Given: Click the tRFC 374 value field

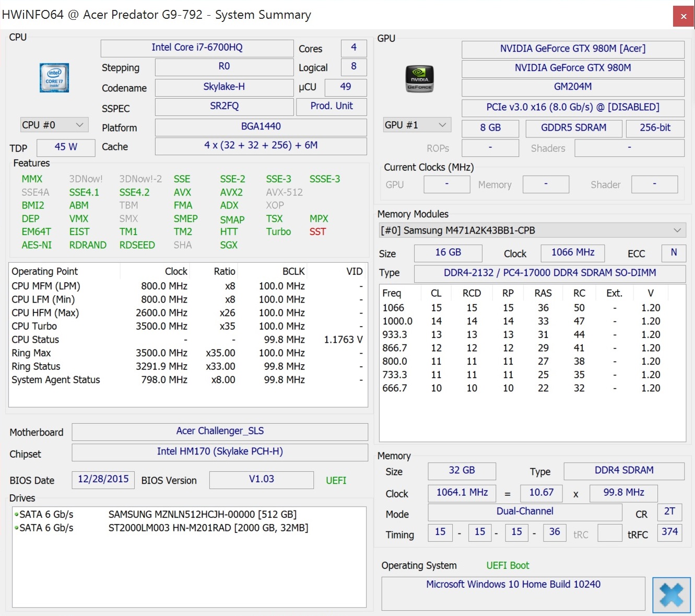Looking at the screenshot, I should point(669,532).
